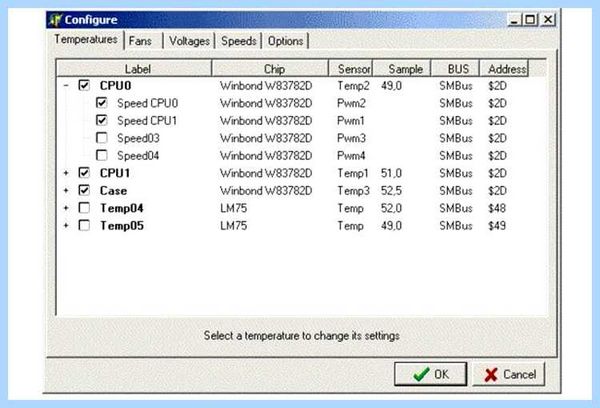600x408 pixels.
Task: Open the Voltages tab
Action: click(189, 41)
